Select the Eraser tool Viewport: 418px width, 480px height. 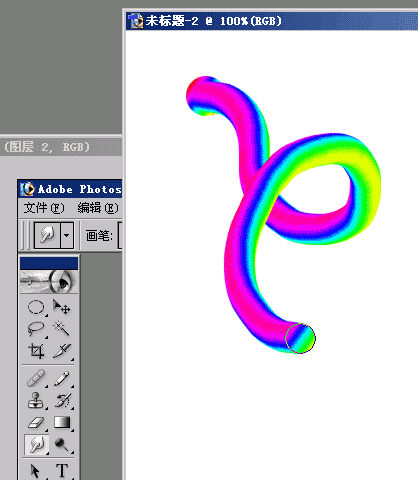tap(36, 423)
